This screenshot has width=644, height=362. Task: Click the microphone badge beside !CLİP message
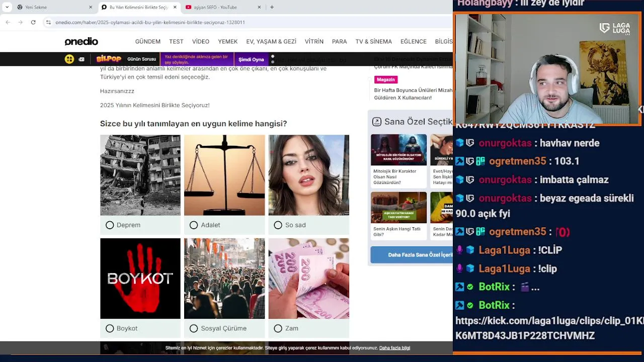tap(459, 250)
